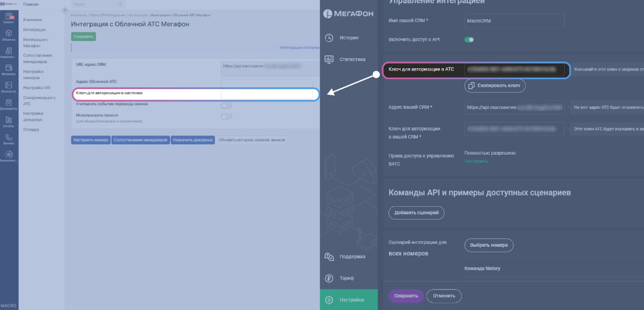Viewport: 644px width, 310px height.
Task: Open Настройка IVR menu item
Action: coord(37,87)
